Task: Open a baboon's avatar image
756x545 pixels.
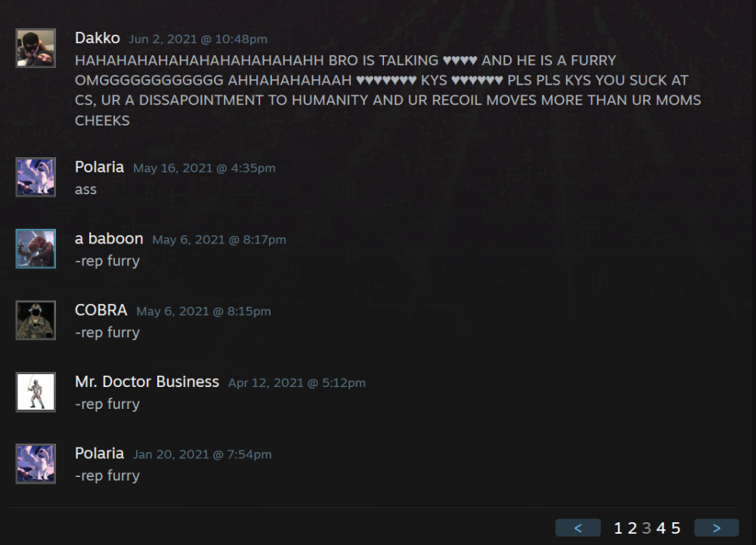Action: tap(36, 249)
